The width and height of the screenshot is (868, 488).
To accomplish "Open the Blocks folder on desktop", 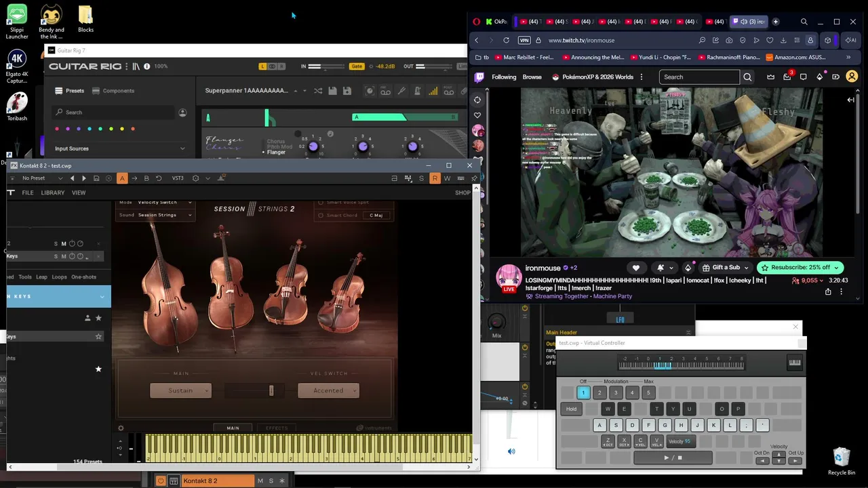I will point(85,19).
